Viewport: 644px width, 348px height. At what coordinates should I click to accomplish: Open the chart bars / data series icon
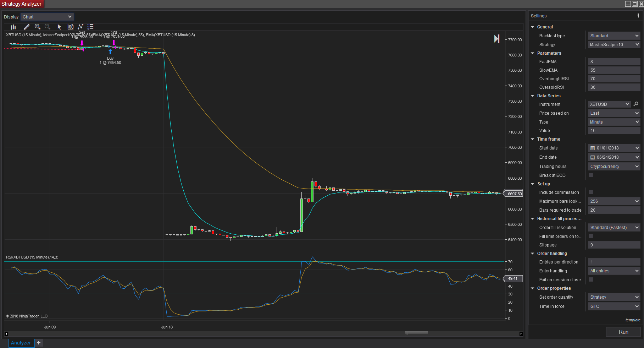[13, 27]
